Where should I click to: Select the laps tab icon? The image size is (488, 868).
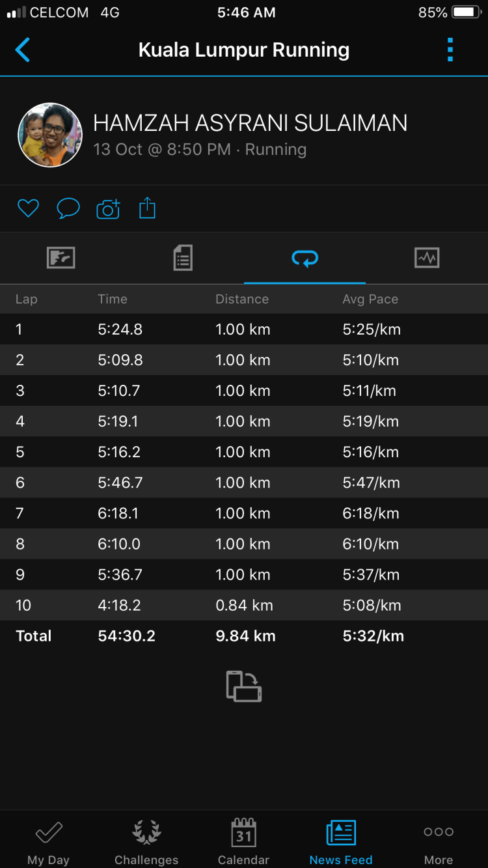click(305, 259)
